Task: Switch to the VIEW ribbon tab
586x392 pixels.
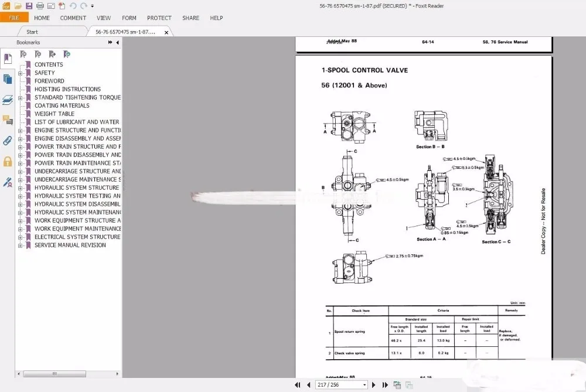Action: pyautogui.click(x=104, y=18)
